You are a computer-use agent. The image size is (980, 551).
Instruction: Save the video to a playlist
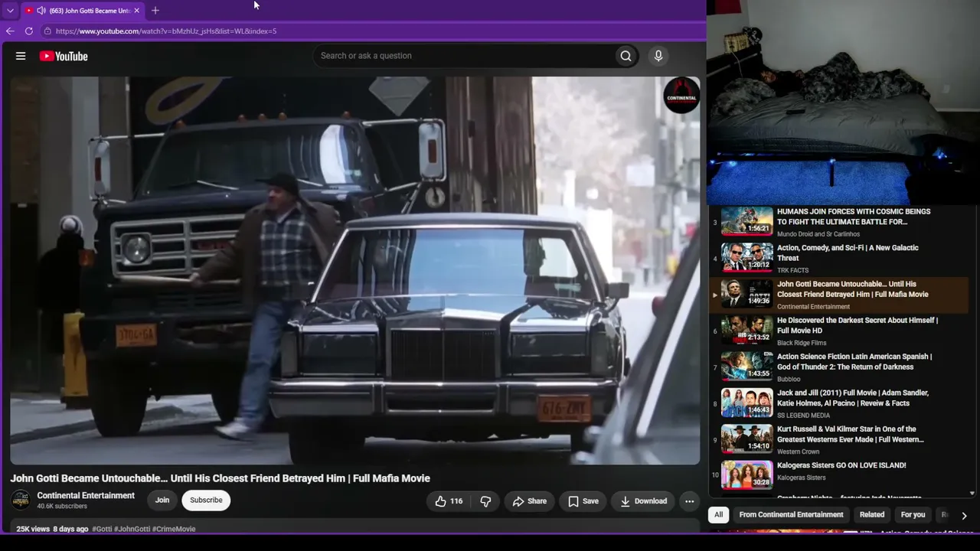(x=583, y=501)
